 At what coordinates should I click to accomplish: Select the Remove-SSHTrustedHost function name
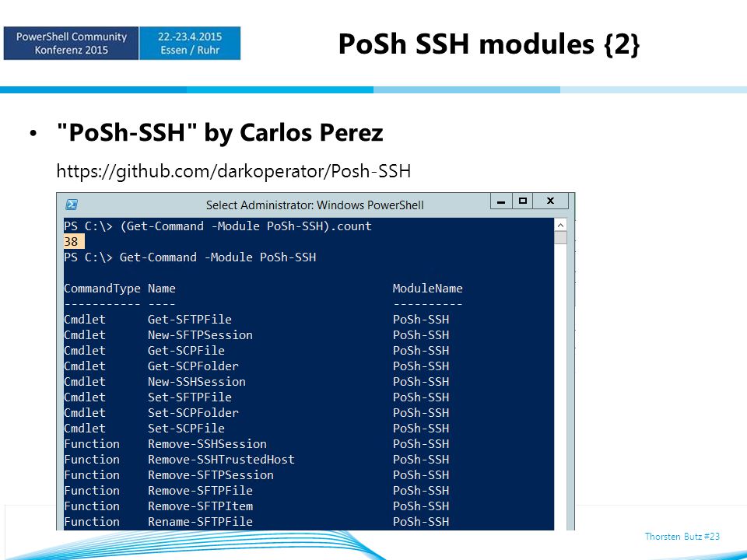221,460
